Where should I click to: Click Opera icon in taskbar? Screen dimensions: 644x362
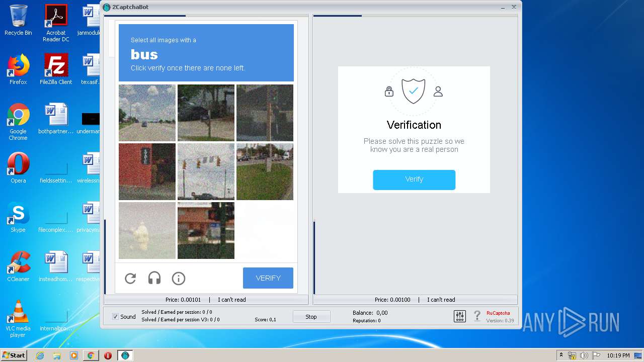coord(108,355)
